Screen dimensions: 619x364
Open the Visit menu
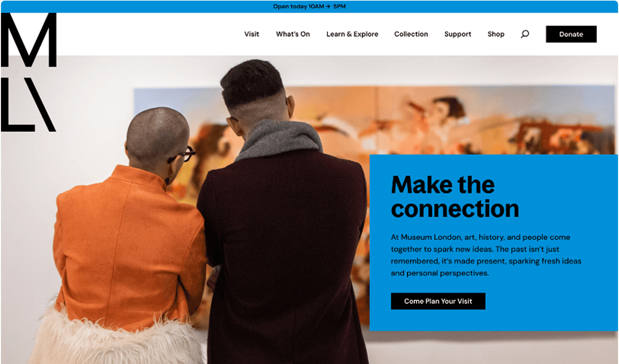[x=251, y=34]
